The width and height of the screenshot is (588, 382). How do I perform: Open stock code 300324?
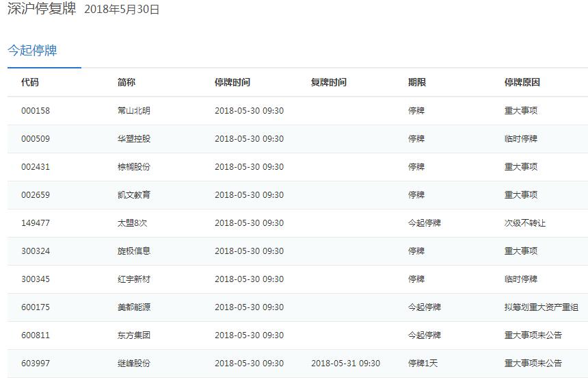36,251
